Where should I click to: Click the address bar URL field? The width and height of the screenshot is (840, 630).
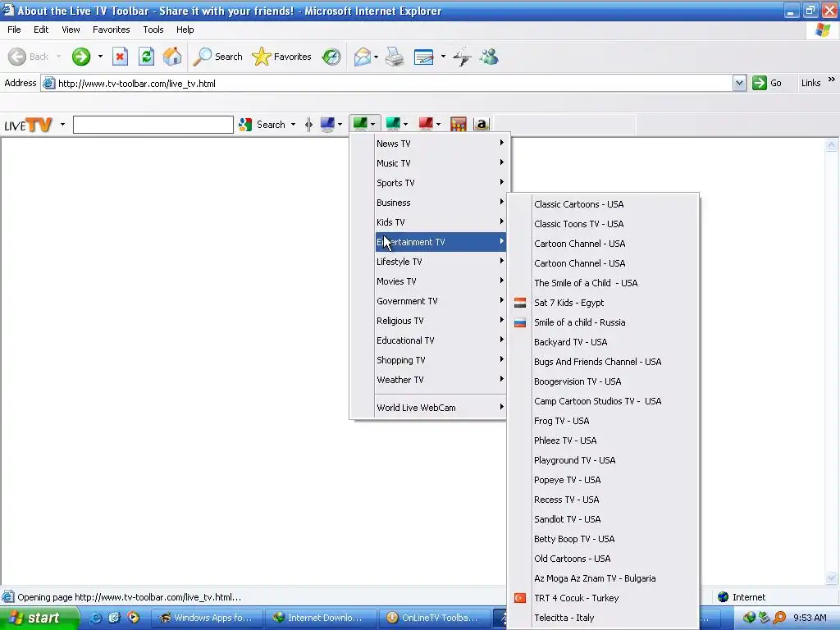pyautogui.click(x=386, y=83)
